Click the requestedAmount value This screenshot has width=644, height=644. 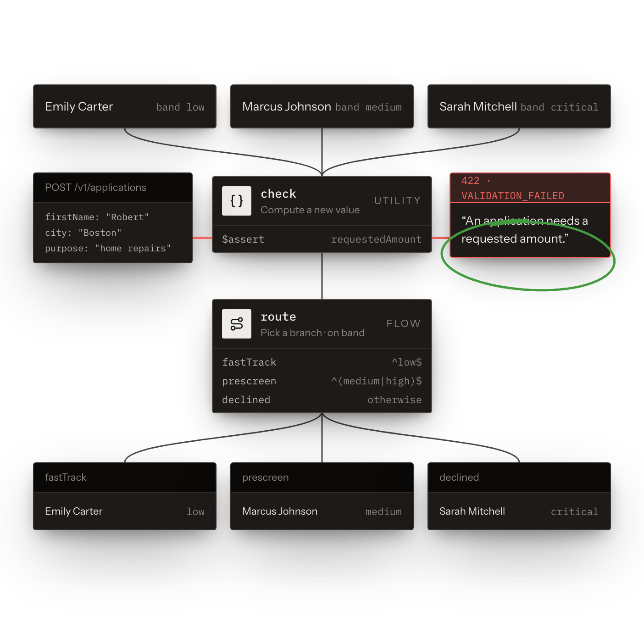(x=376, y=239)
